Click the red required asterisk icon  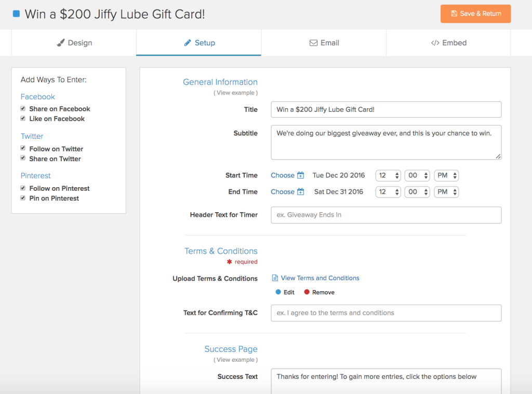click(229, 261)
